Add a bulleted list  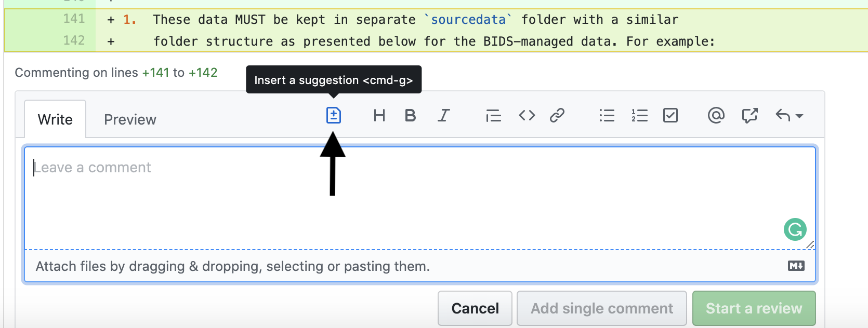click(607, 115)
